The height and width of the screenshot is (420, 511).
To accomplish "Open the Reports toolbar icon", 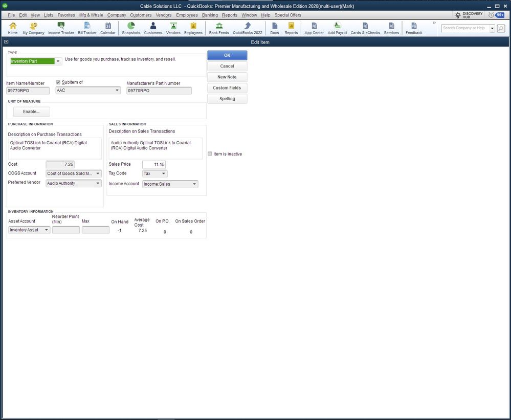I will (291, 28).
